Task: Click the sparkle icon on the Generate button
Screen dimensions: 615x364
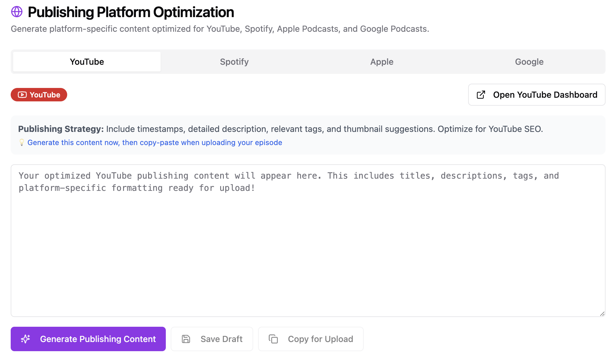Action: tap(25, 339)
